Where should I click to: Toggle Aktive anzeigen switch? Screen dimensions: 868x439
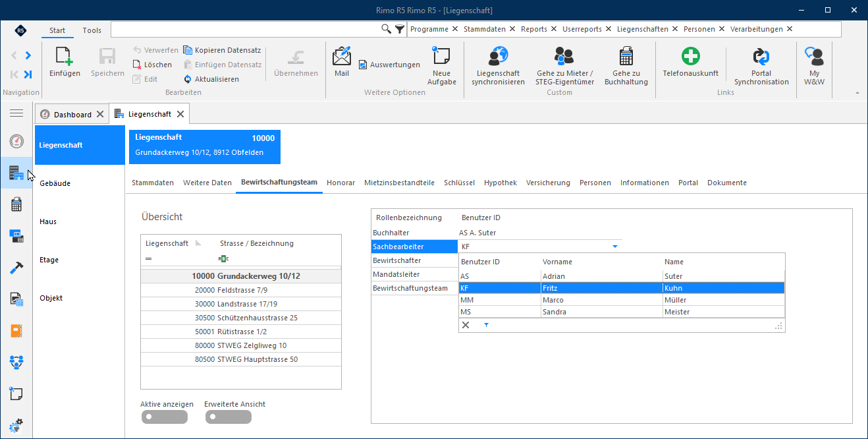tap(164, 417)
